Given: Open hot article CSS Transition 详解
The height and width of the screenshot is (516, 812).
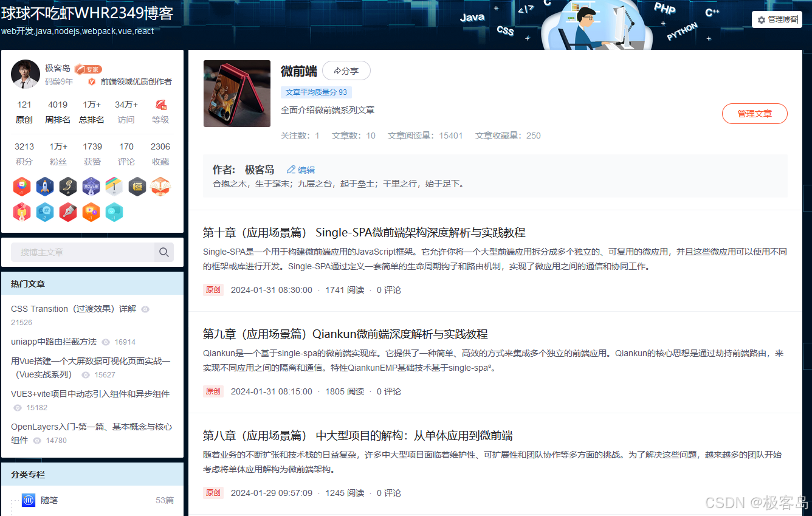Looking at the screenshot, I should [x=74, y=309].
